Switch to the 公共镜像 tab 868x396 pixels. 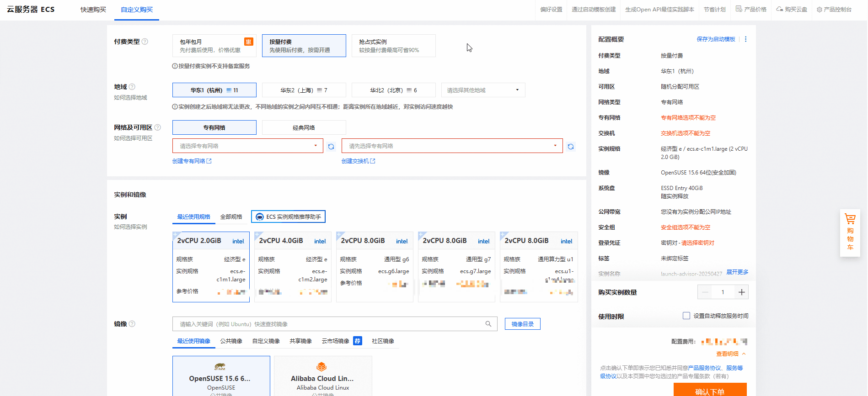point(231,341)
